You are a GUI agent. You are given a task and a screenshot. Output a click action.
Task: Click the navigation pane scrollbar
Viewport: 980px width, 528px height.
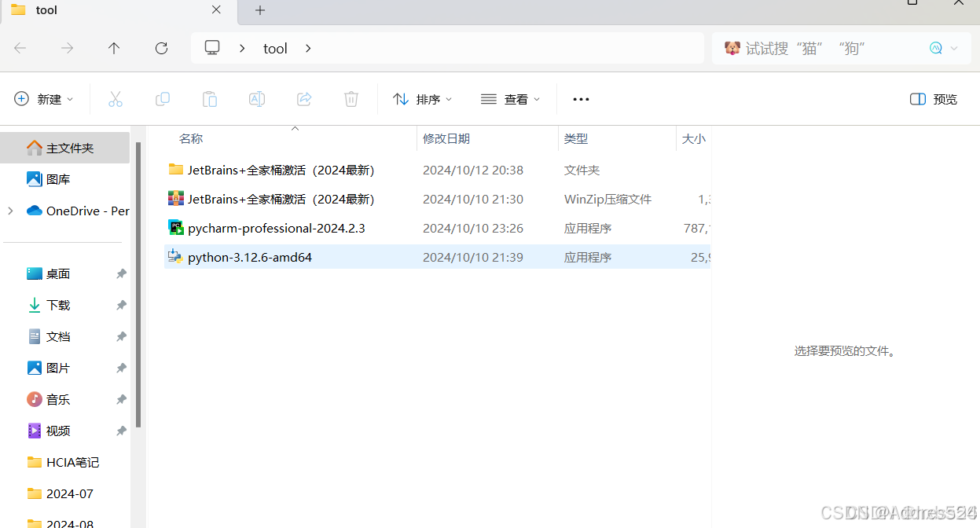click(x=138, y=284)
